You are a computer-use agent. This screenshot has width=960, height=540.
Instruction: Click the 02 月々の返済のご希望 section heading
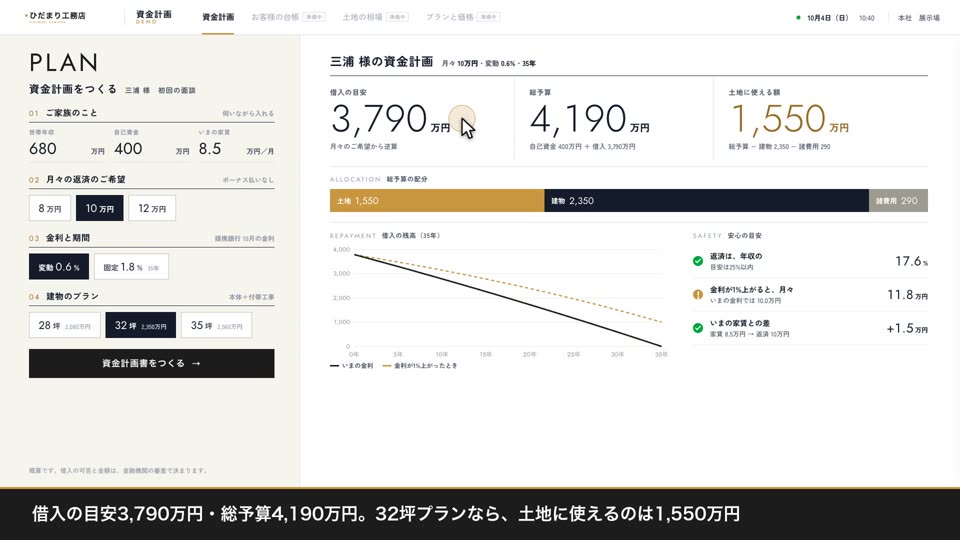[x=77, y=179]
